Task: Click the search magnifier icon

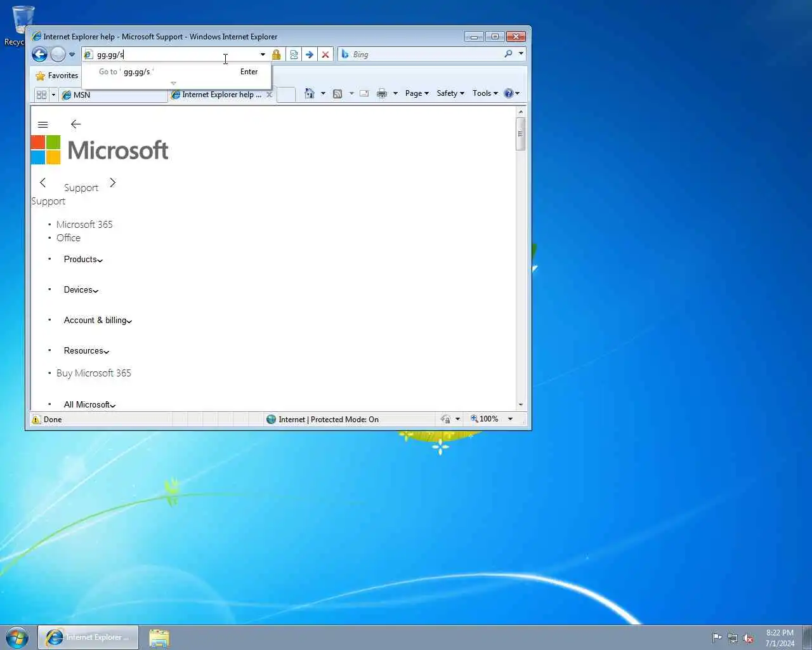Action: point(508,54)
